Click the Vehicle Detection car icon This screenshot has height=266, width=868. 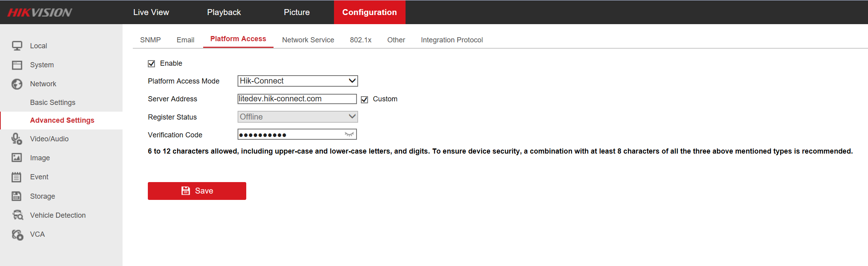coord(18,215)
